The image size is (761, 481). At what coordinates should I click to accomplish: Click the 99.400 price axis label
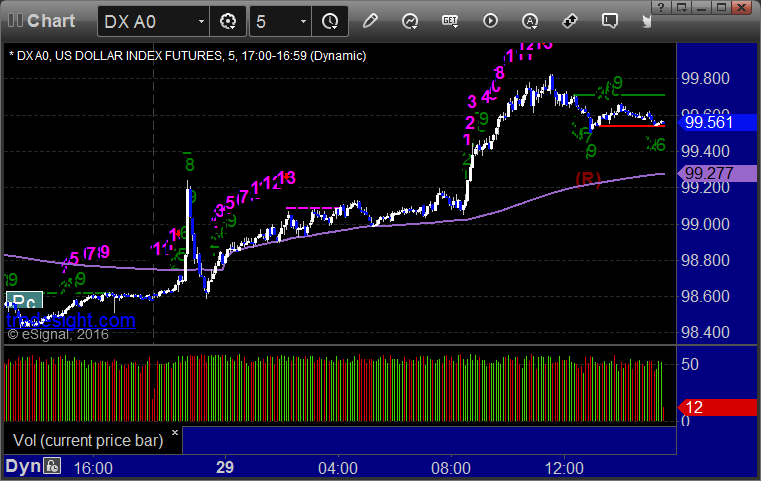tap(705, 151)
